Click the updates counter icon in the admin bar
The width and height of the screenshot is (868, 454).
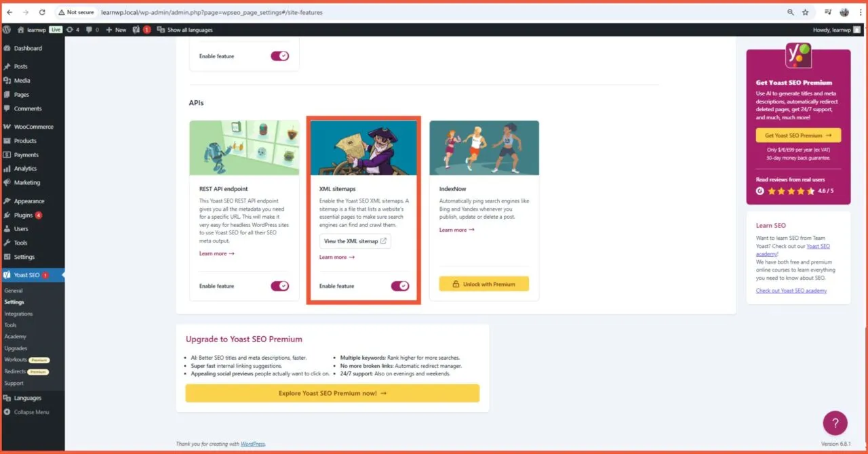tap(73, 29)
